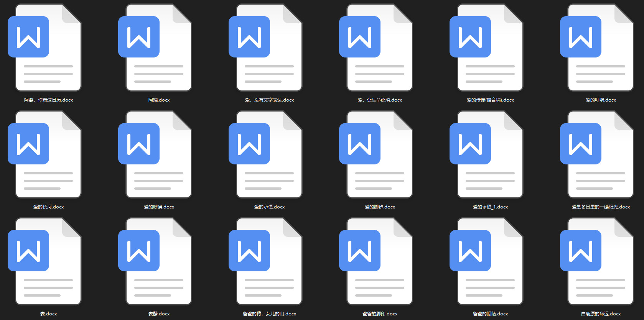Click the filename label 阿姨.docx
The height and width of the screenshot is (320, 644).
(159, 100)
